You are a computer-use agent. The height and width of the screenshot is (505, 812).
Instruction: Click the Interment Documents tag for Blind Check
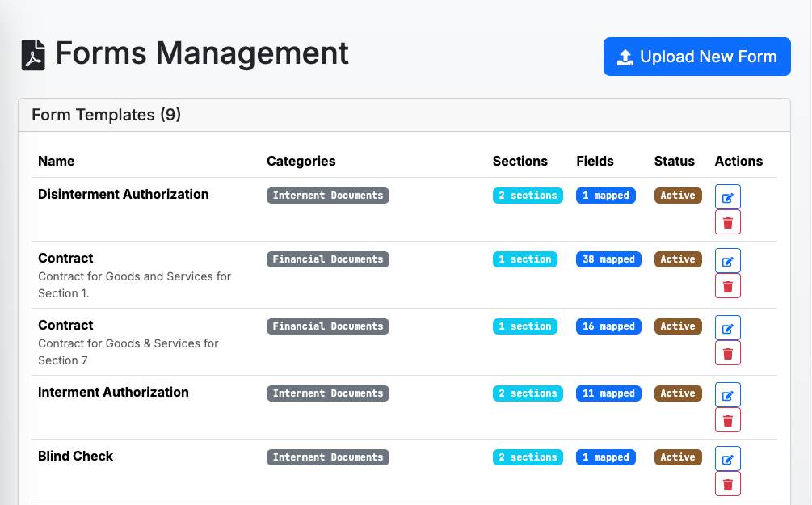click(x=327, y=457)
